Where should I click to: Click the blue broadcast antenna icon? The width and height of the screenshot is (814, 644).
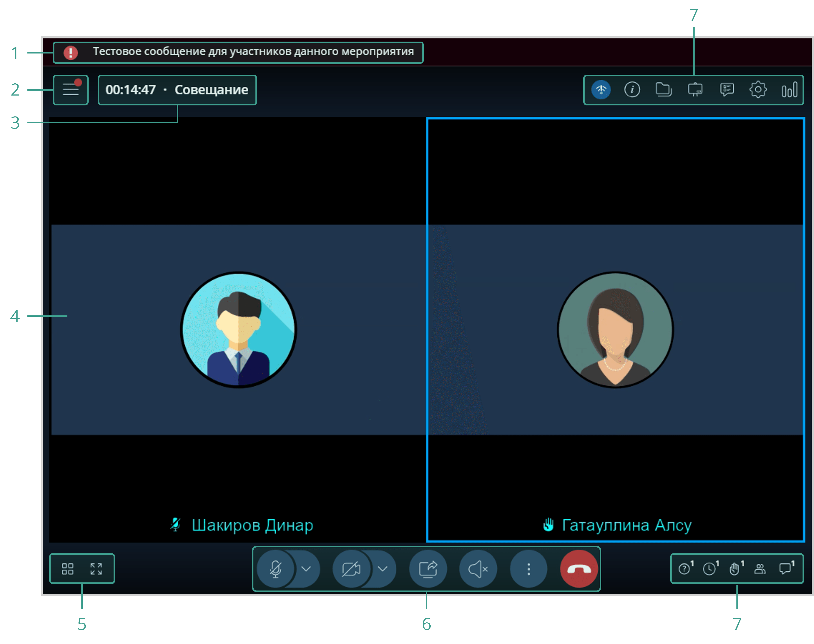pyautogui.click(x=601, y=90)
